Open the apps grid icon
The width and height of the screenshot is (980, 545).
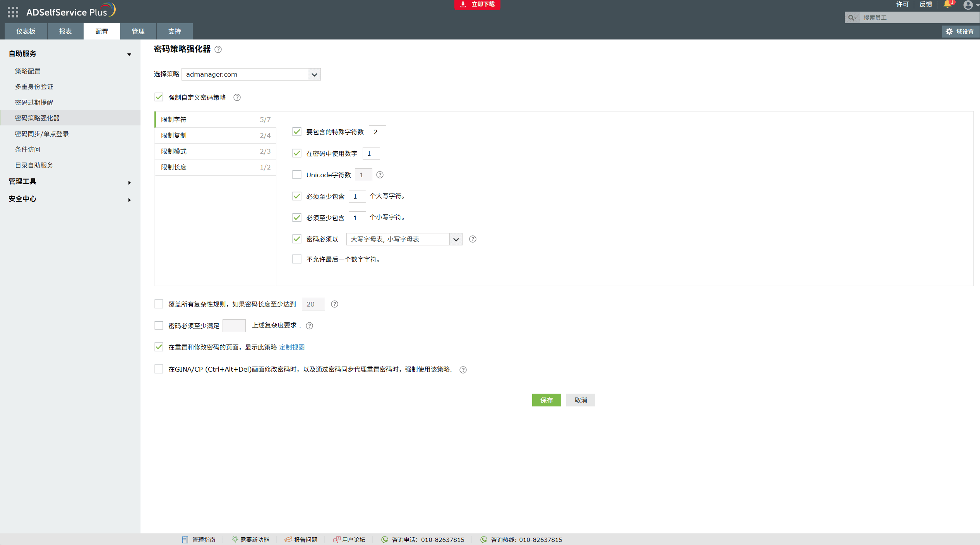tap(13, 12)
